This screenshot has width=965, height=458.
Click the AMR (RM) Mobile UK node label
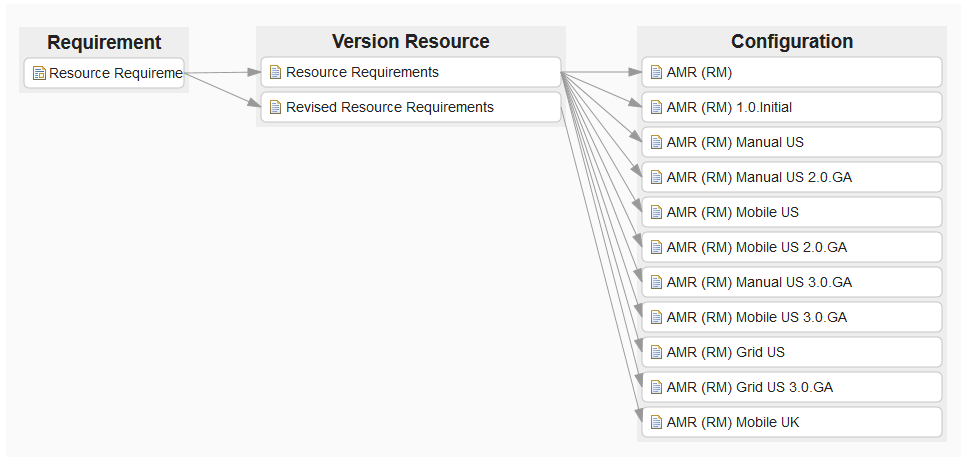(x=732, y=422)
